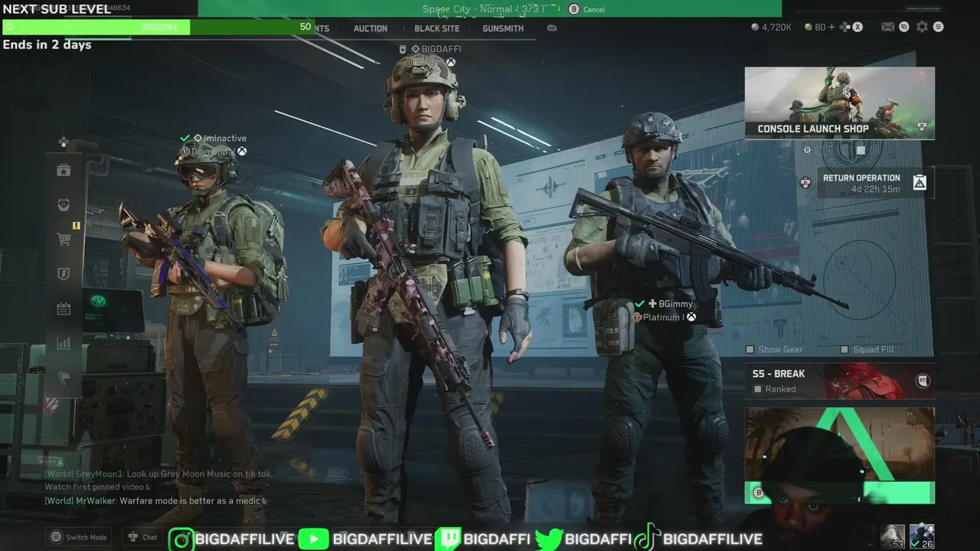Click the RT icon on S5 - BREAK card
This screenshot has width=980, height=551.
pos(923,380)
